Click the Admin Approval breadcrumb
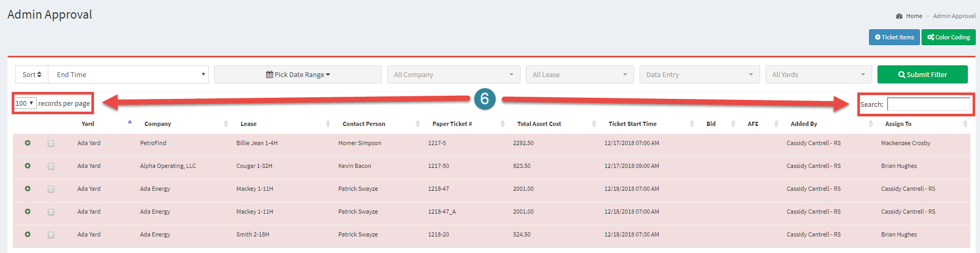 click(954, 16)
